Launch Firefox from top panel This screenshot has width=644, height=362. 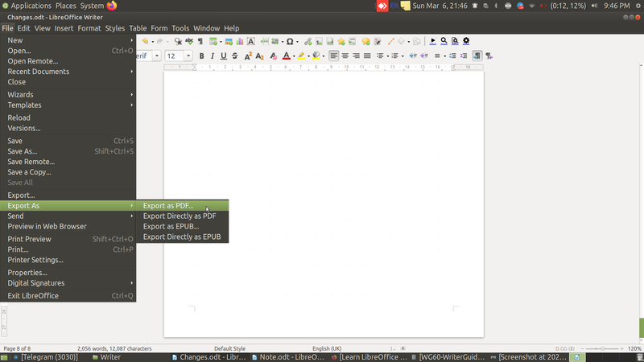tap(112, 6)
